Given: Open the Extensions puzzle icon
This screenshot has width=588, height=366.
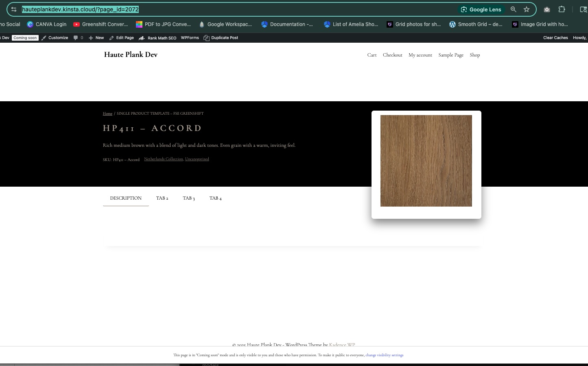Looking at the screenshot, I should click(x=562, y=9).
